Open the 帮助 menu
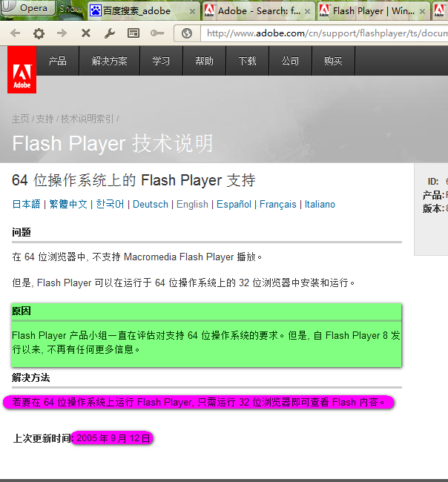This screenshot has width=448, height=482. point(205,61)
